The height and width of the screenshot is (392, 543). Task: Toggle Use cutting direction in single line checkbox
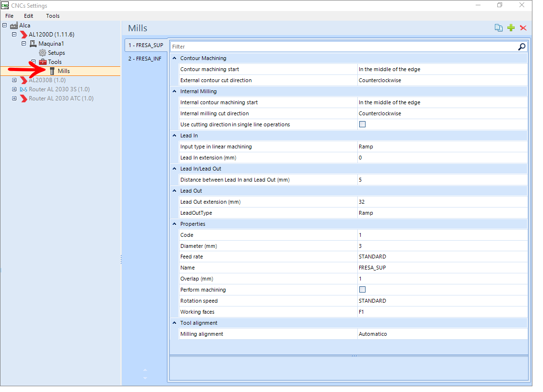point(362,124)
